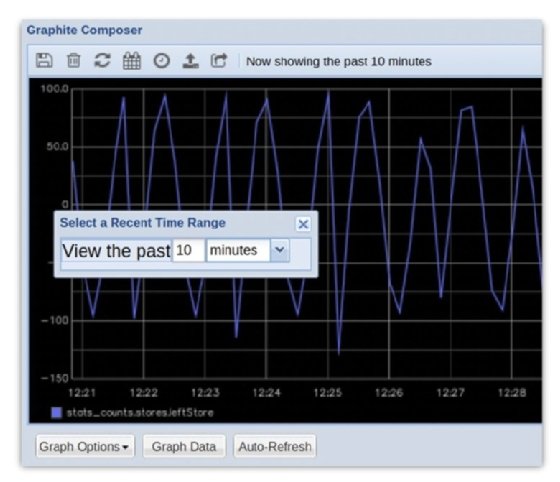
Task: Click the blue leftStore legend color swatch
Action: [57, 412]
